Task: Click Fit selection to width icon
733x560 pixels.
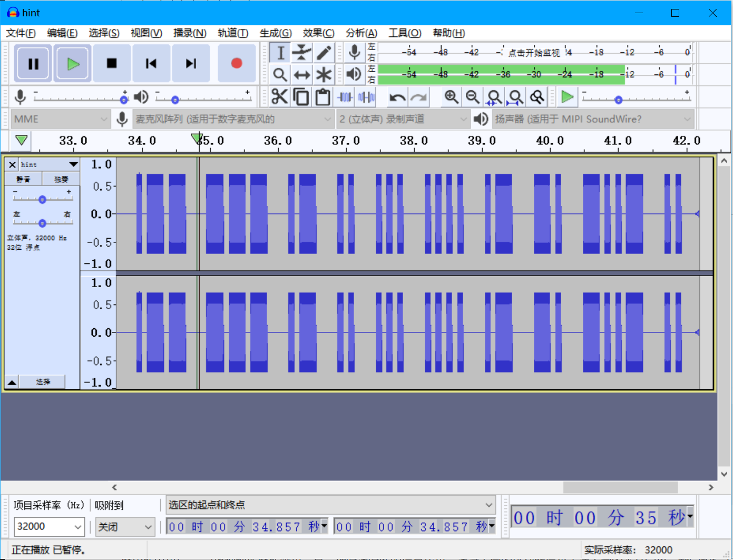Action: coord(494,97)
